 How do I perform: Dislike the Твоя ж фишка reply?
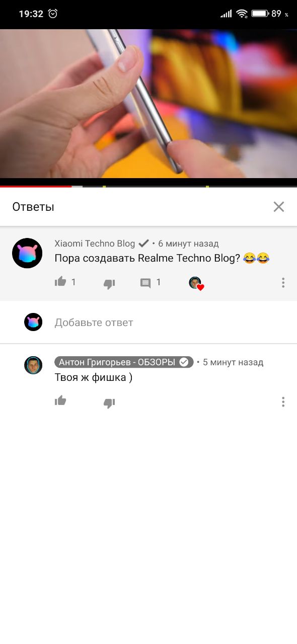109,403
